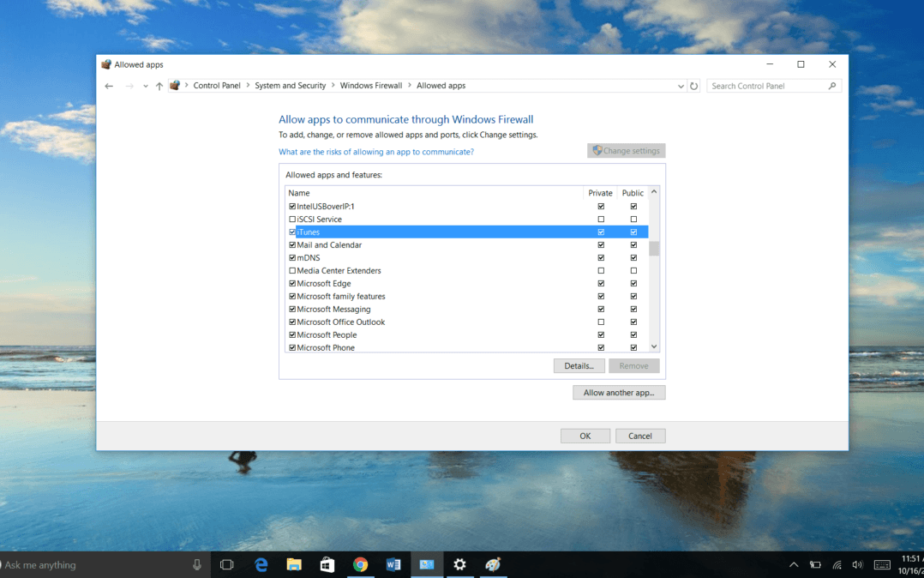Click the volume speaker tray icon
This screenshot has width=924, height=578.
[x=857, y=565]
